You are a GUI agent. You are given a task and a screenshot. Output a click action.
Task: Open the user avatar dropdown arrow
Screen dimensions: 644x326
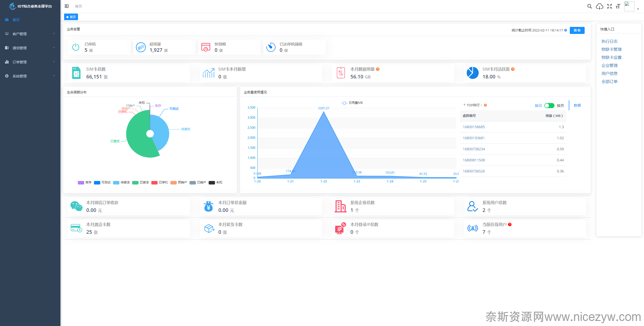point(638,9)
